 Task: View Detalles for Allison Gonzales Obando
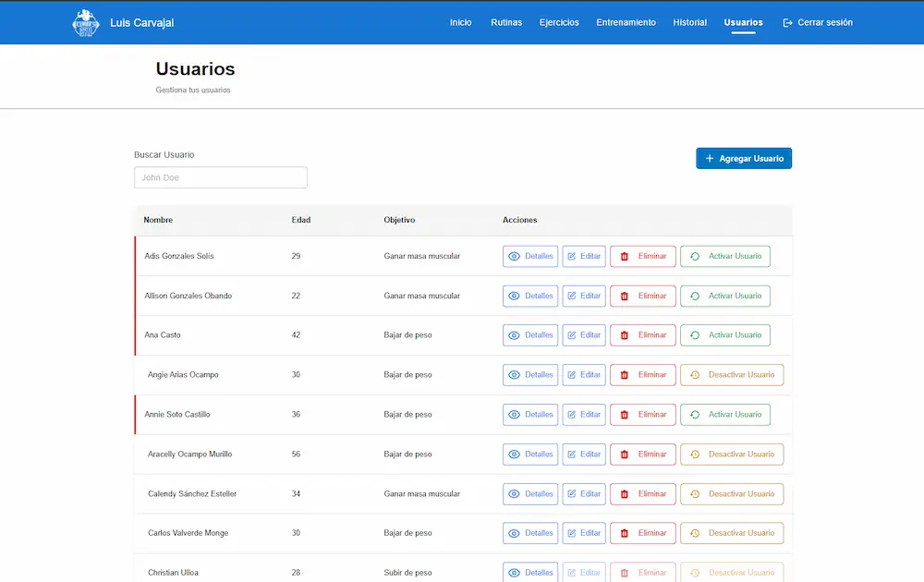coord(530,296)
